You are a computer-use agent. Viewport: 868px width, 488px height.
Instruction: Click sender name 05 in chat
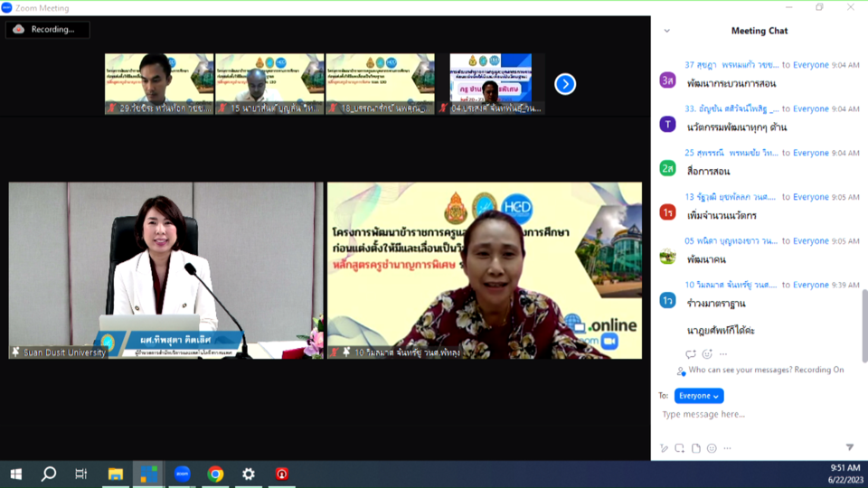point(731,240)
